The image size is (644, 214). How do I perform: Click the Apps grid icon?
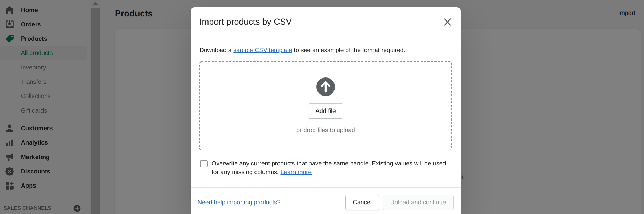pos(10,186)
